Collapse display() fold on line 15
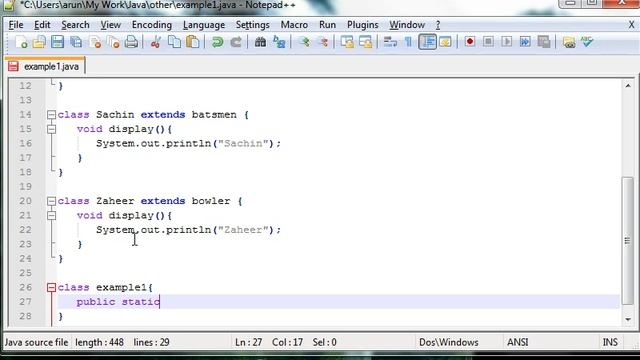The width and height of the screenshot is (640, 360). tap(51, 129)
